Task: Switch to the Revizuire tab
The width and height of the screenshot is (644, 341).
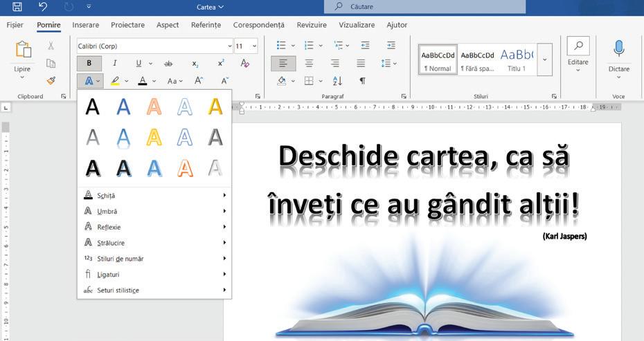Action: [x=312, y=25]
